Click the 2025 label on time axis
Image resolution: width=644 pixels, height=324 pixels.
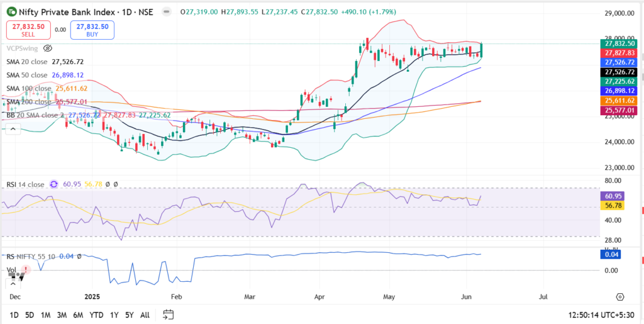[92, 296]
